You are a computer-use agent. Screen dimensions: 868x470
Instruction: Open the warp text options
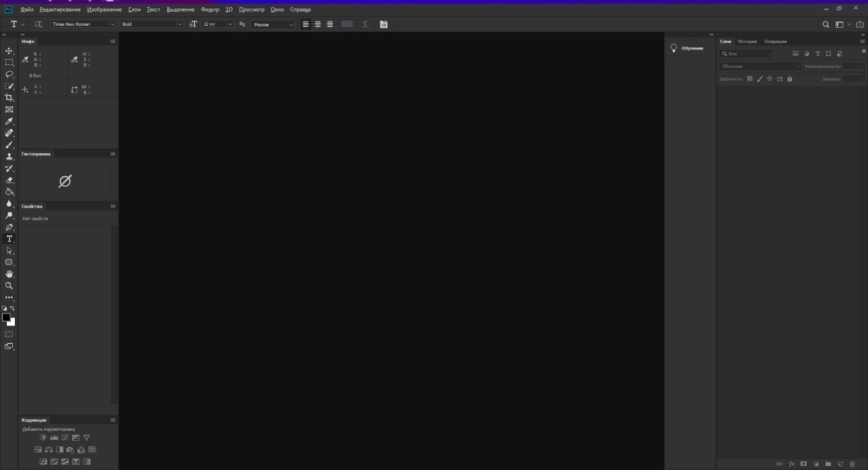tap(365, 24)
